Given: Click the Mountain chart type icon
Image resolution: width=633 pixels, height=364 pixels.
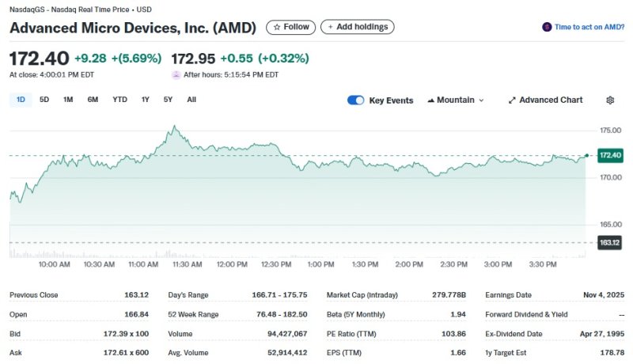Looking at the screenshot, I should click(x=430, y=100).
